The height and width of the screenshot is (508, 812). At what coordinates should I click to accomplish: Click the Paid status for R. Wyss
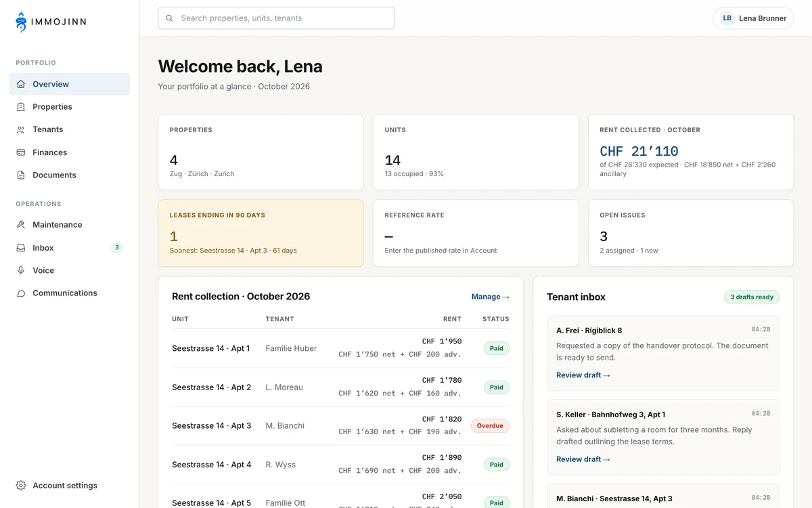point(497,465)
